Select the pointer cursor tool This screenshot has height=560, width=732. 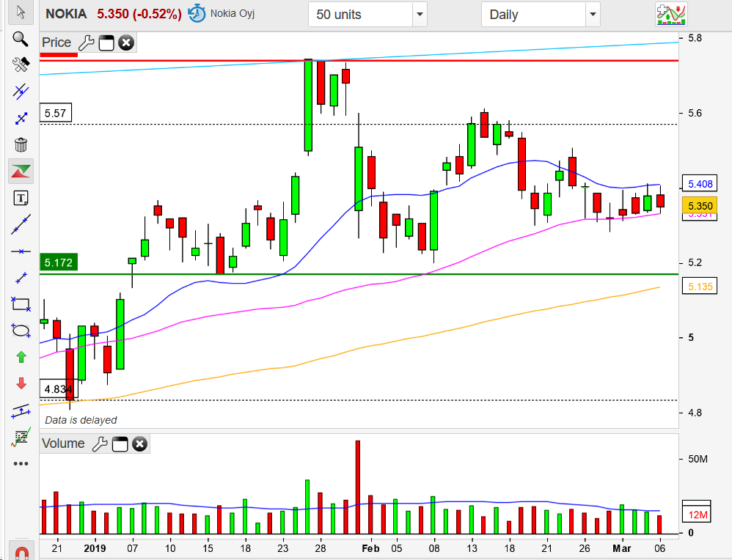pyautogui.click(x=21, y=12)
